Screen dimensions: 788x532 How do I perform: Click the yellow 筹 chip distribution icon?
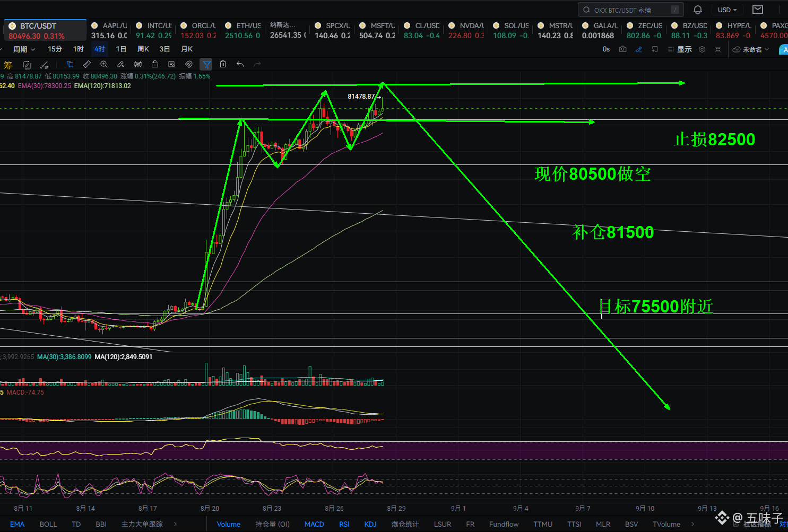(x=8, y=65)
